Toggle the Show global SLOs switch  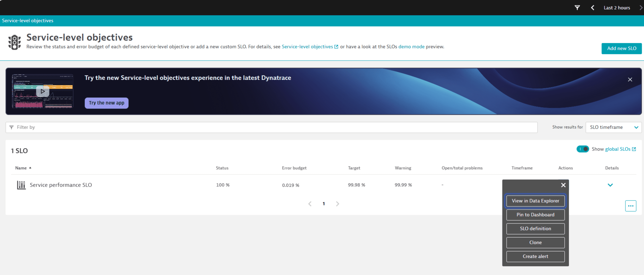(583, 149)
